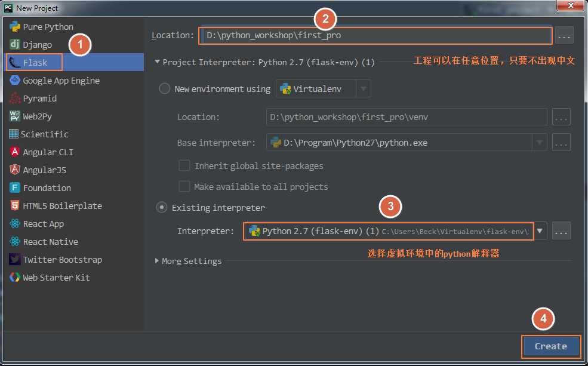588x366 pixels.
Task: Click the Scientific grid icon
Action: [x=14, y=134]
